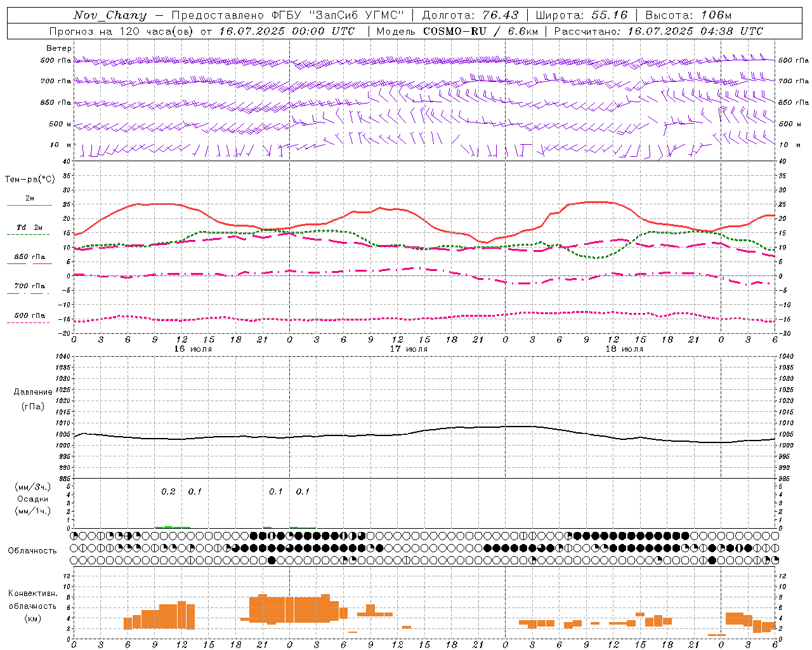Viewport: 812px width, 650px height.
Task: Click the 'Осадки' precipitation label
Action: click(x=32, y=499)
